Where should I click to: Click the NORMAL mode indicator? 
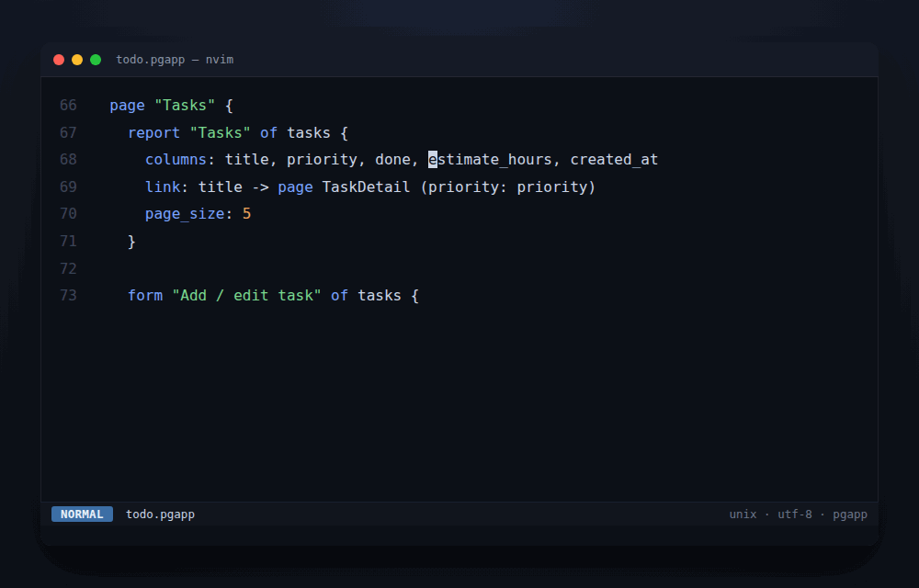tap(82, 514)
